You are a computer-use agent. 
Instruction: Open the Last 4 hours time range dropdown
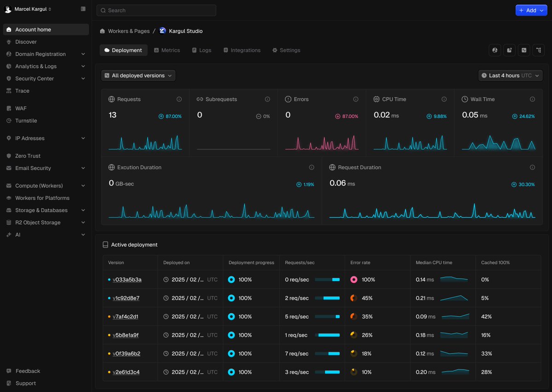(511, 75)
